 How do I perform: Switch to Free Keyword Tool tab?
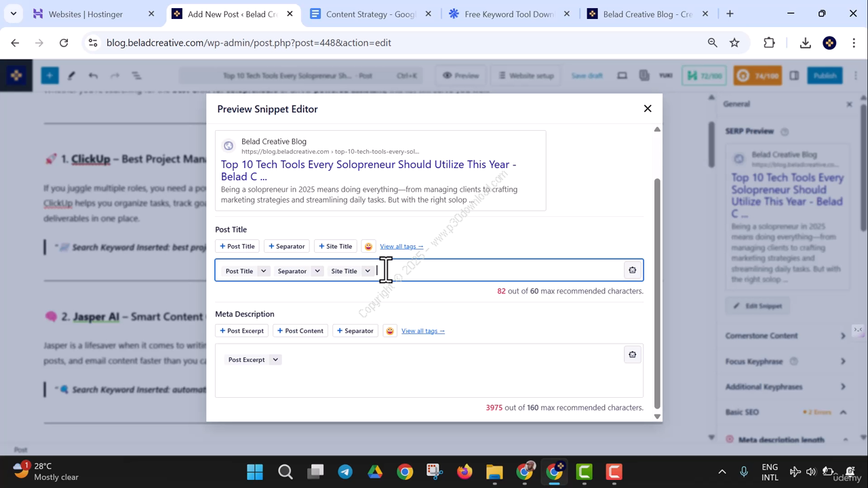(x=509, y=14)
